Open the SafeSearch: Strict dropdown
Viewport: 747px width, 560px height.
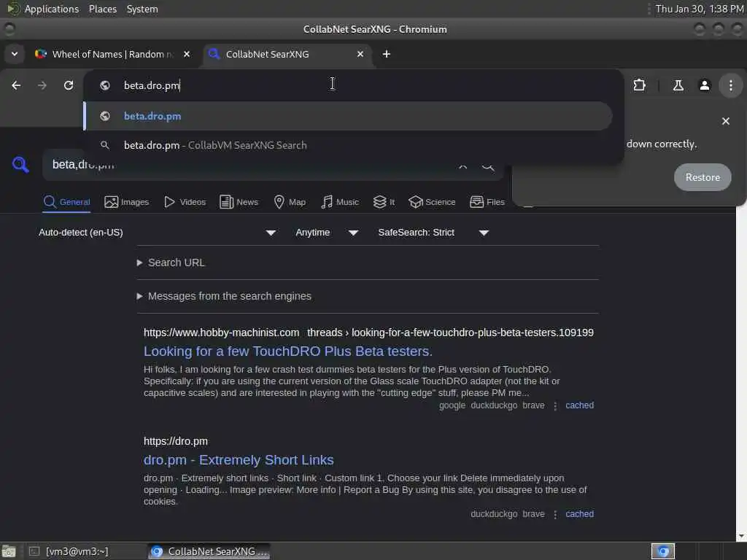[433, 233]
